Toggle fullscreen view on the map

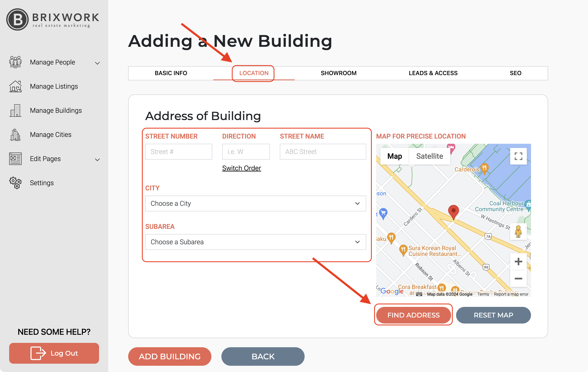pyautogui.click(x=518, y=156)
